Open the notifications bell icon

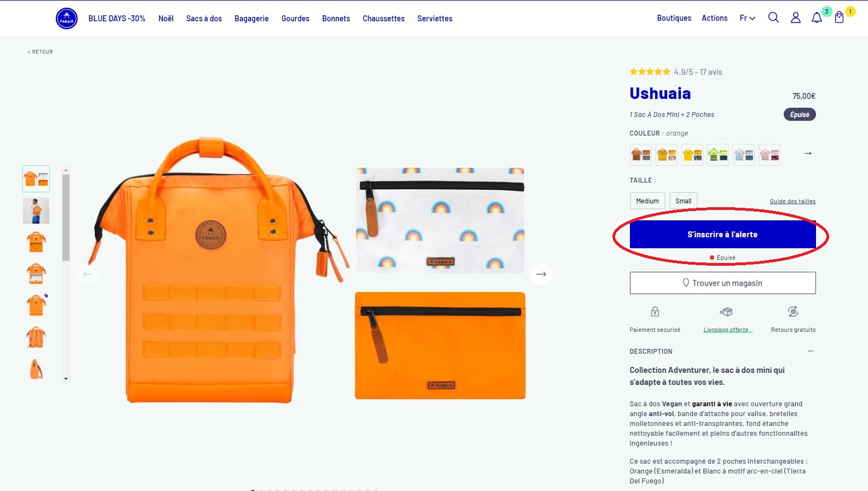pos(817,17)
